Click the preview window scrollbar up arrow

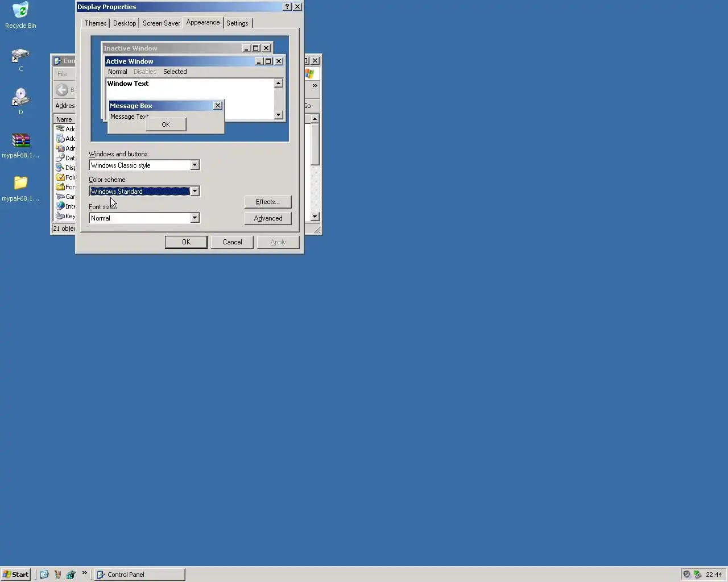tap(279, 83)
